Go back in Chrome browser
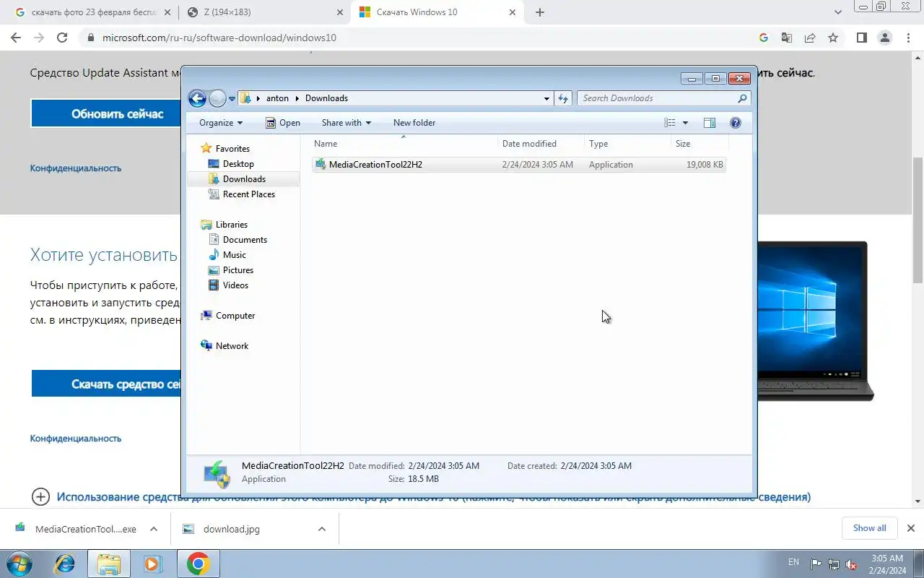924x578 pixels. click(15, 38)
